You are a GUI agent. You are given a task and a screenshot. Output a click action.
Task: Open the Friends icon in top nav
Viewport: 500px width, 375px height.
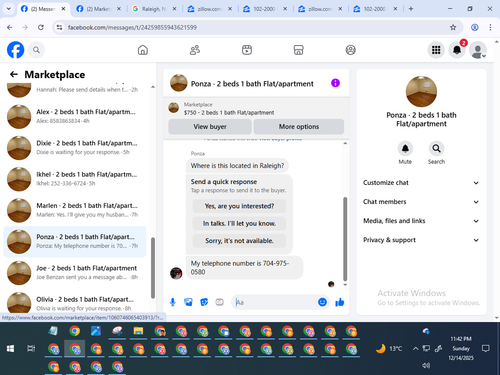[x=195, y=50]
